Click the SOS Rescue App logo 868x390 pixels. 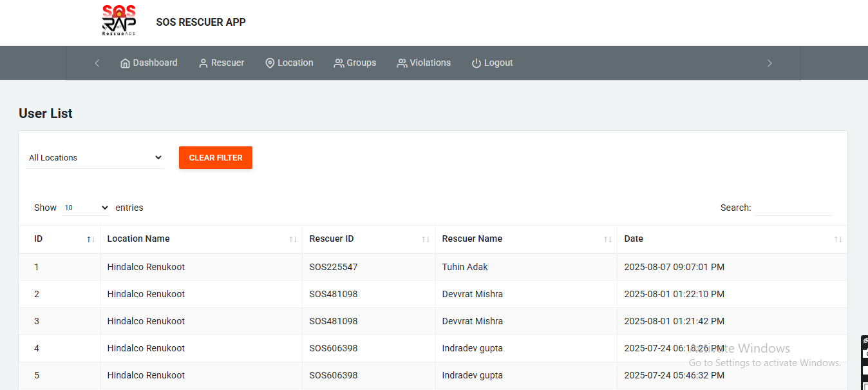(x=119, y=21)
